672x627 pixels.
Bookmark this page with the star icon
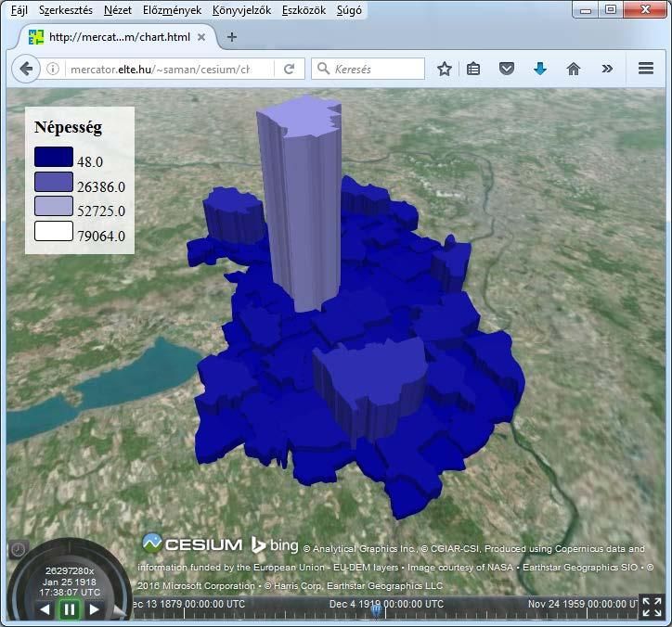point(445,69)
